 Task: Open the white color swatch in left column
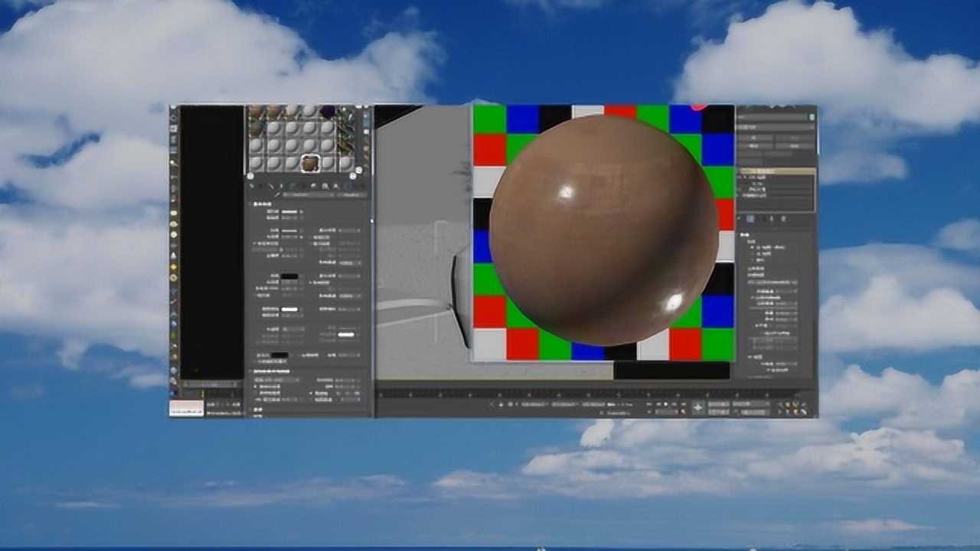289,309
